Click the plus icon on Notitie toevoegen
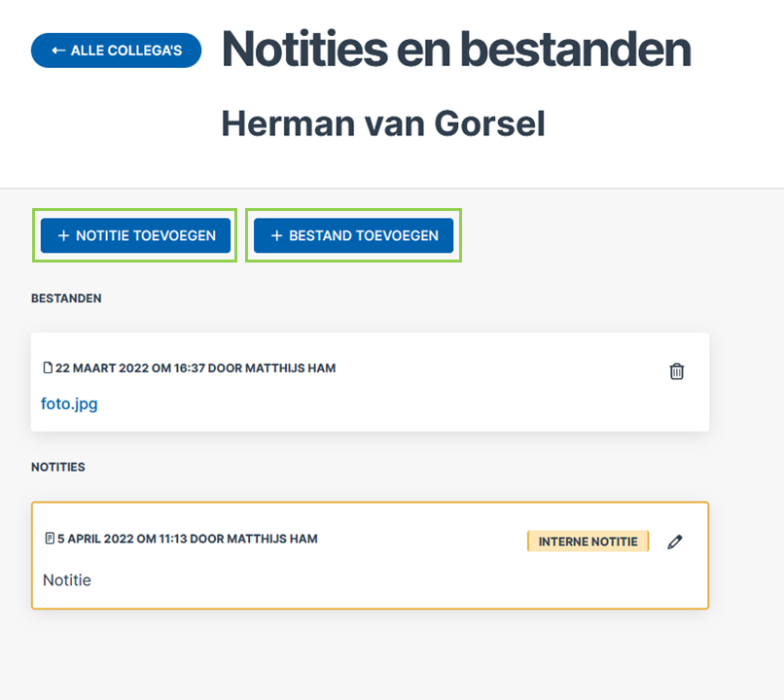Image resolution: width=784 pixels, height=700 pixels. (x=63, y=235)
